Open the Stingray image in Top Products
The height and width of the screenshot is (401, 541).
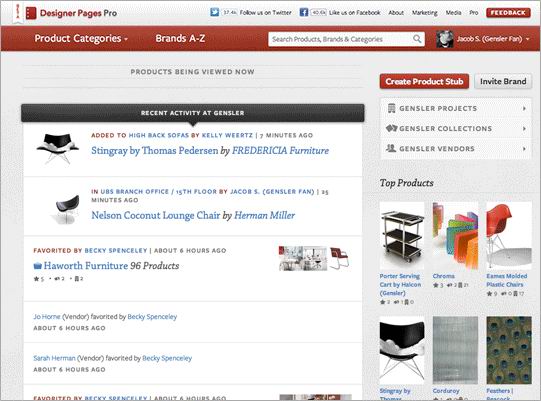coord(402,350)
